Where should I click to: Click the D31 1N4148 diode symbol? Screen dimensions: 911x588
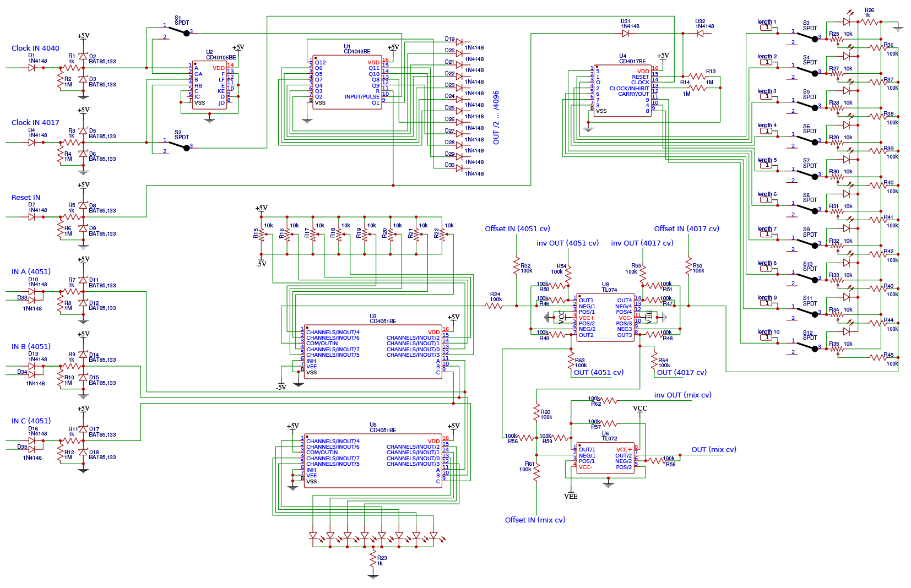click(x=626, y=34)
